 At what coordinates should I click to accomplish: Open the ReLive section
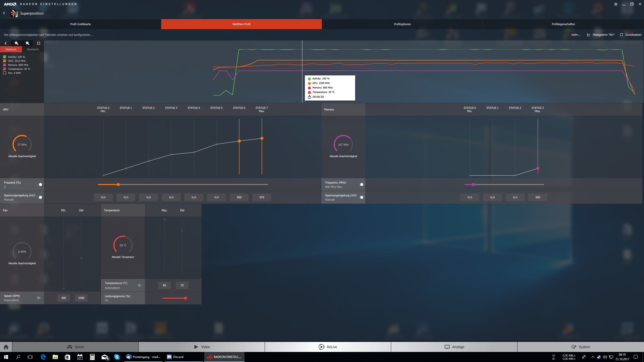[x=328, y=347]
